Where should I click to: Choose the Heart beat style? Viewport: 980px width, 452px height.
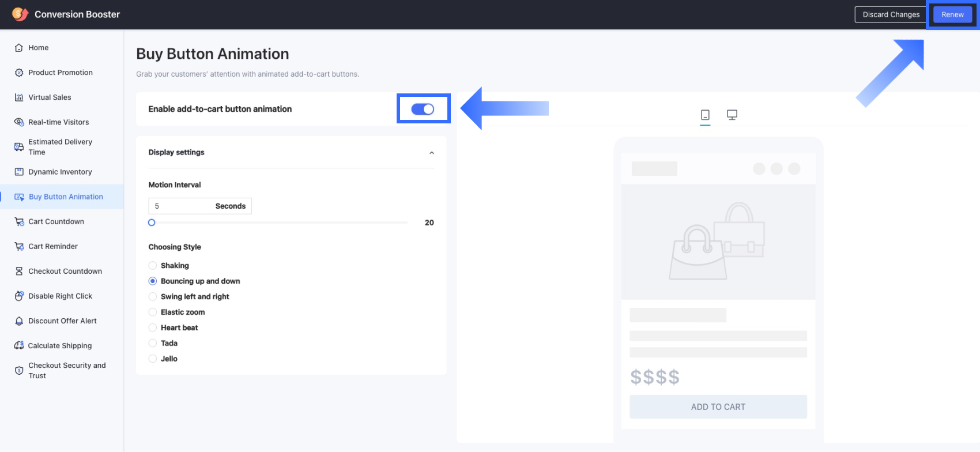pyautogui.click(x=153, y=327)
